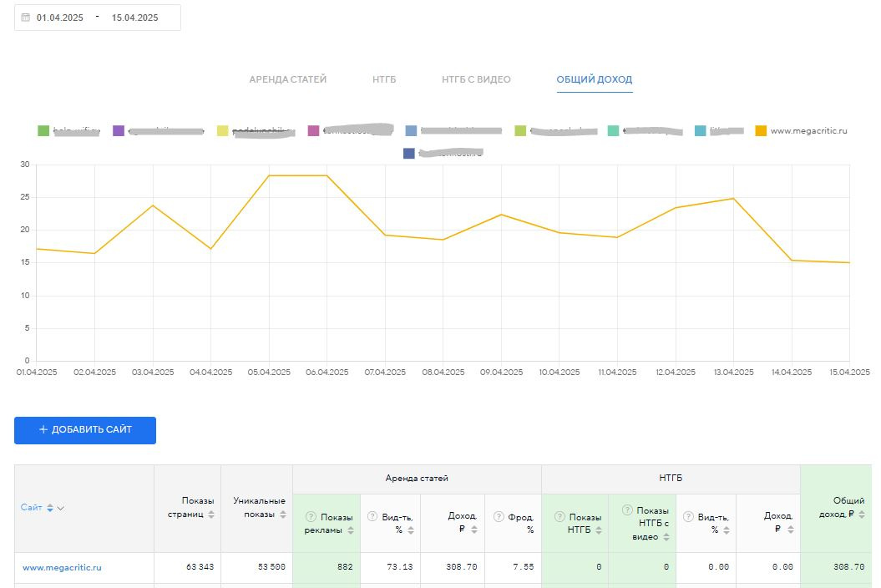Sort by Аренда статей Вид-ть column
The width and height of the screenshot is (881, 588).
click(411, 530)
